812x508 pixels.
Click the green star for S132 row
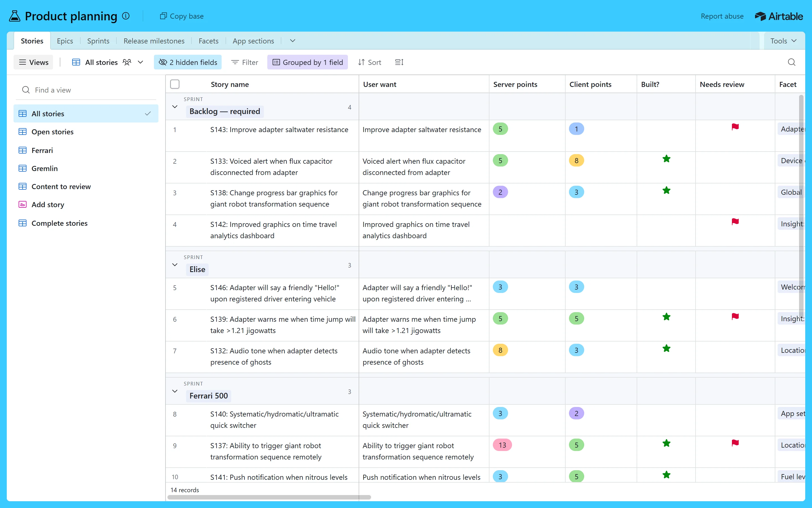click(x=667, y=349)
